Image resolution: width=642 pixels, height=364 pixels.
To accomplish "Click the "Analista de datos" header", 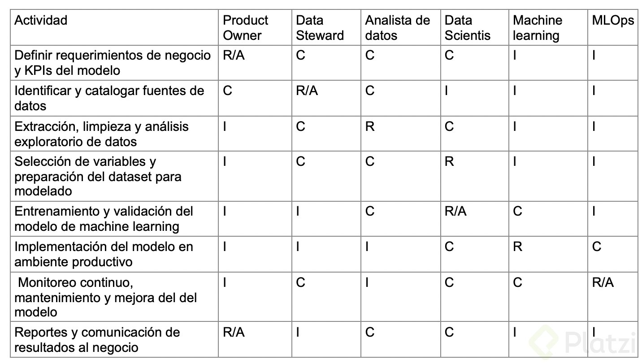I will pos(397,28).
